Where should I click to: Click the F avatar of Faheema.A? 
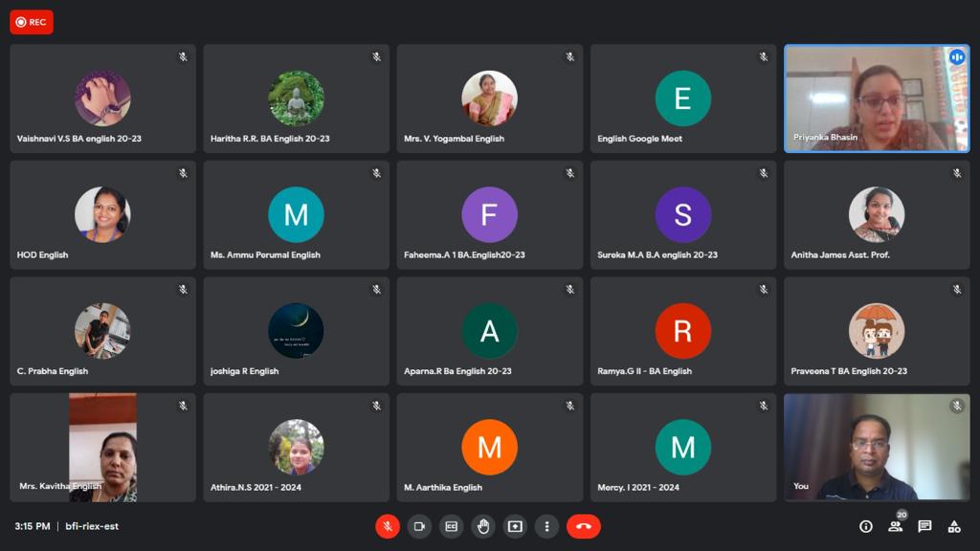pos(489,214)
